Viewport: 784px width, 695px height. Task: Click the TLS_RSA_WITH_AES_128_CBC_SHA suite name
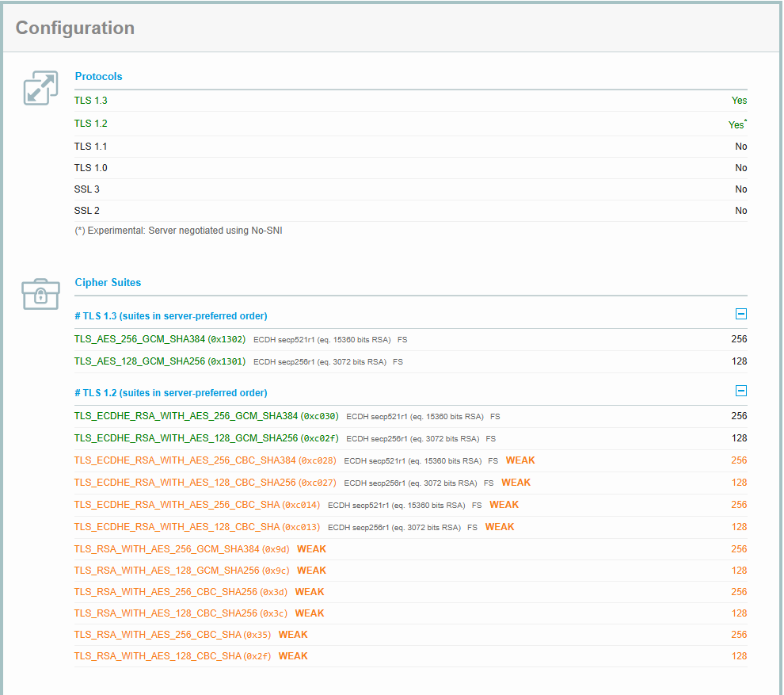(x=158, y=656)
